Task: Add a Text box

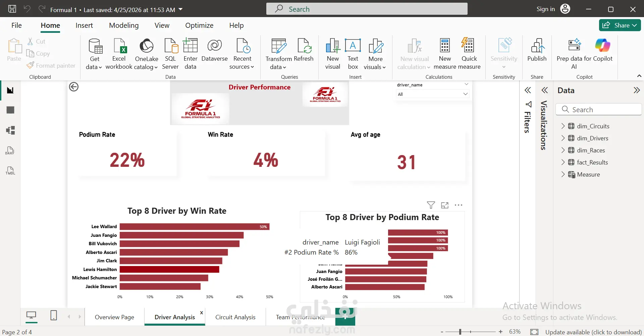Action: click(353, 54)
